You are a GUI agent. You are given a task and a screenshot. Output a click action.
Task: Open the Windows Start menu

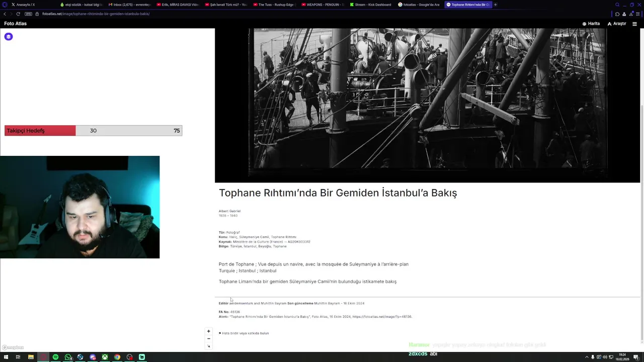[x=6, y=357]
